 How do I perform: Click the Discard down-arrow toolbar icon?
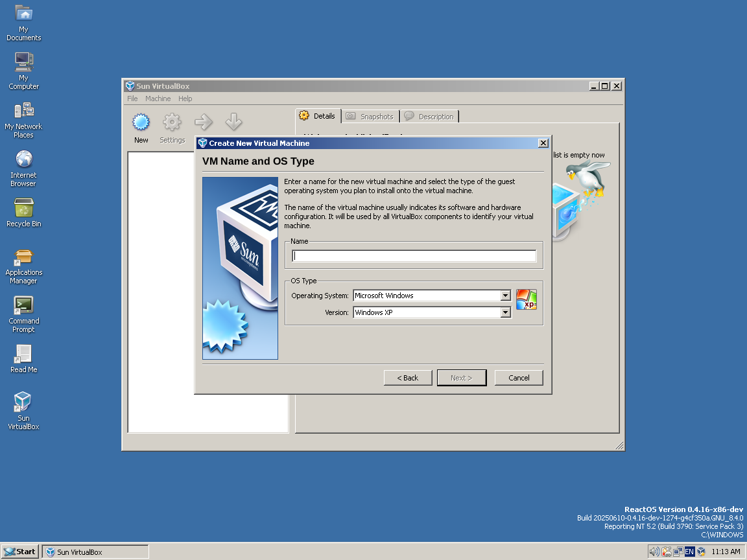[233, 122]
